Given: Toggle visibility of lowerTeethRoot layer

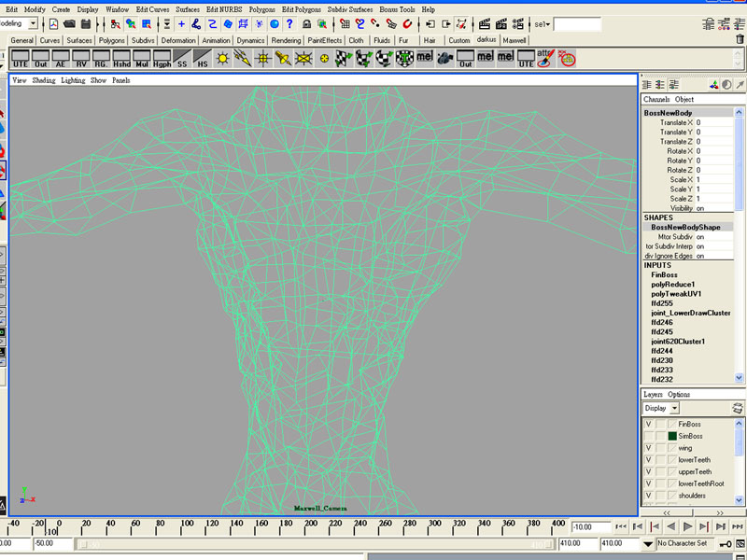Looking at the screenshot, I should tap(648, 483).
